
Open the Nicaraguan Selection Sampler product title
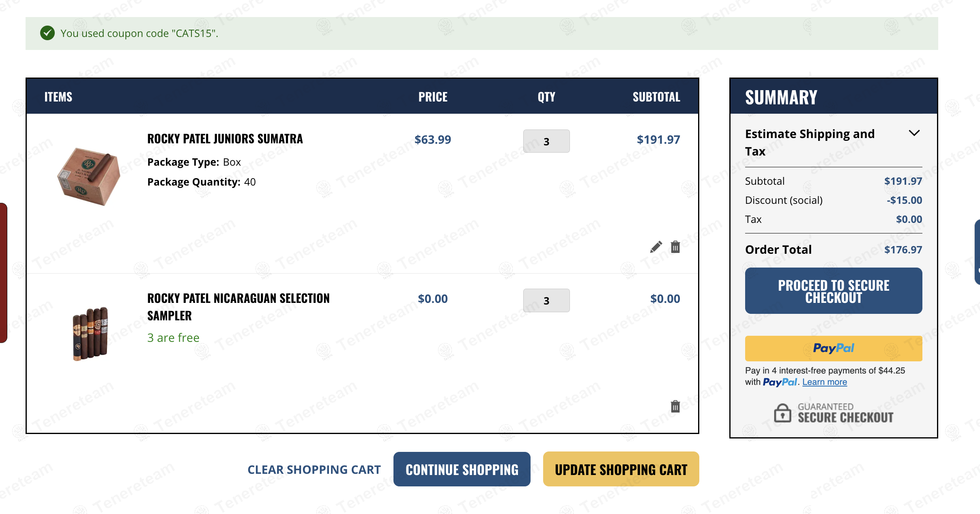click(x=238, y=307)
